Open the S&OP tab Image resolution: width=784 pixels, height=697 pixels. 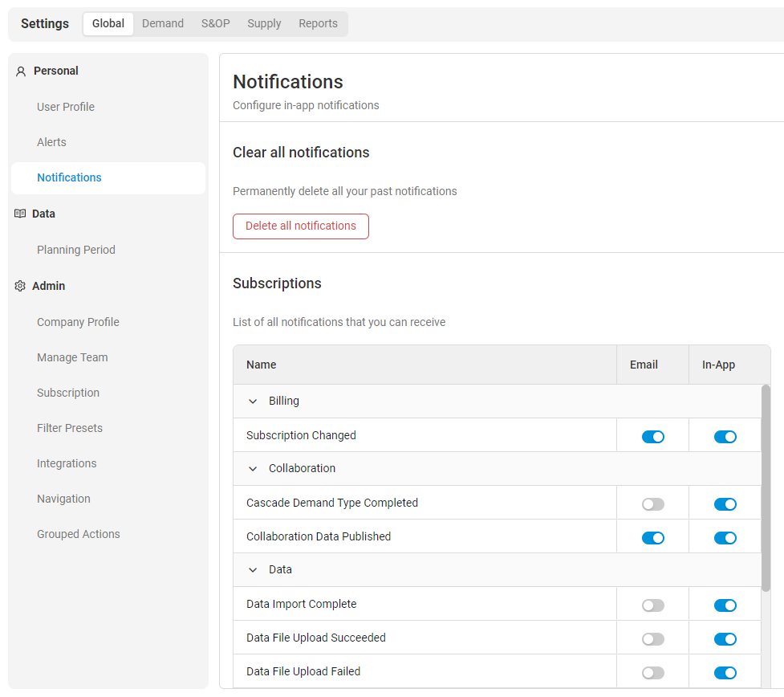(x=215, y=23)
